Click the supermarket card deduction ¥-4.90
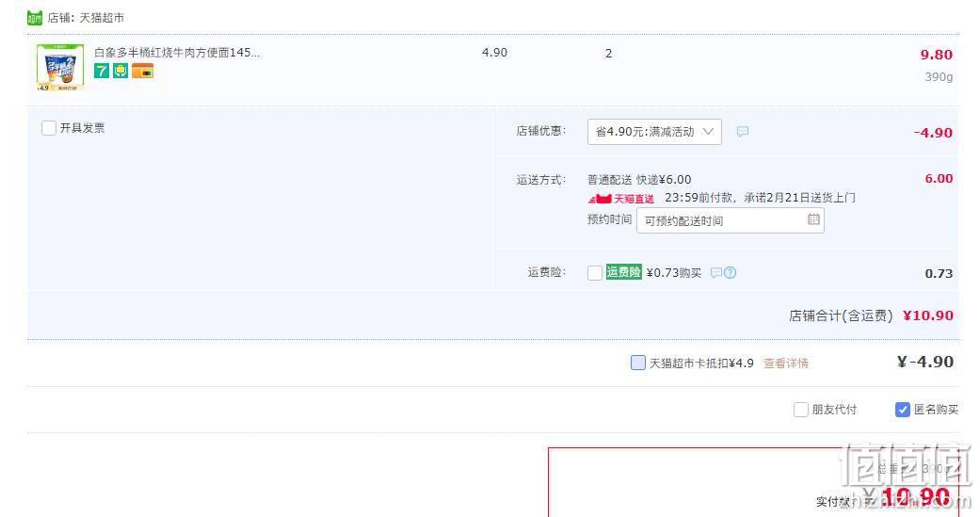Image resolution: width=980 pixels, height=517 pixels. point(925,362)
